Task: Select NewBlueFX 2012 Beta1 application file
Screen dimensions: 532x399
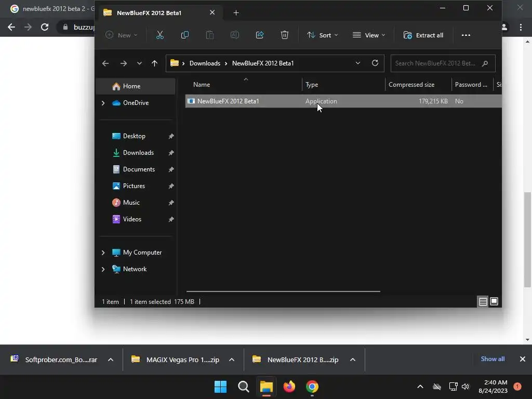Action: point(343,101)
